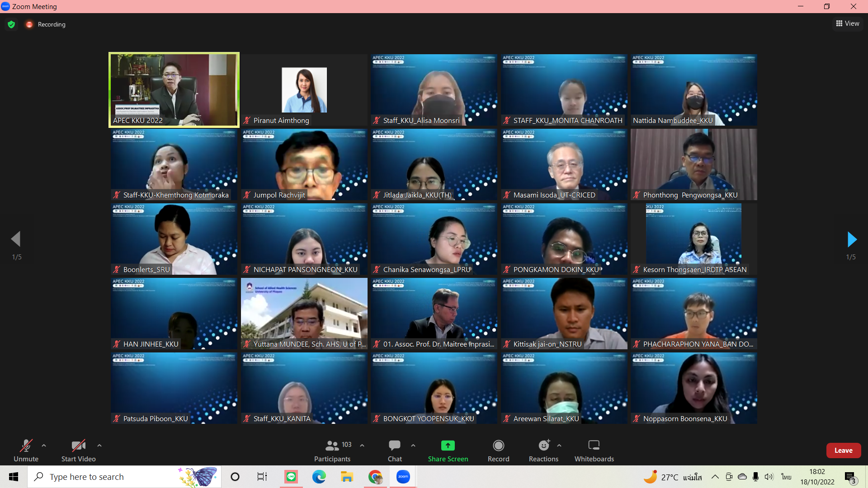Expand the Participants options caret
This screenshot has height=488, width=868.
point(362,446)
